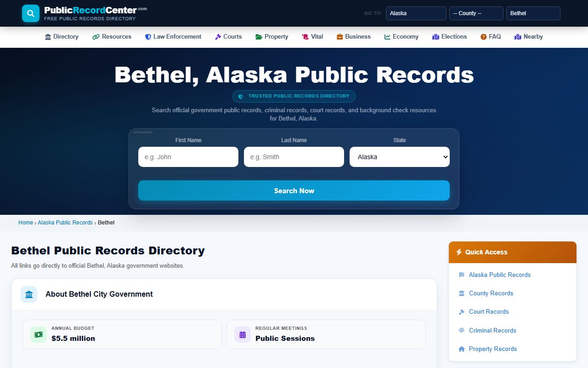Open the Alaska state dropdown in header

tap(416, 13)
